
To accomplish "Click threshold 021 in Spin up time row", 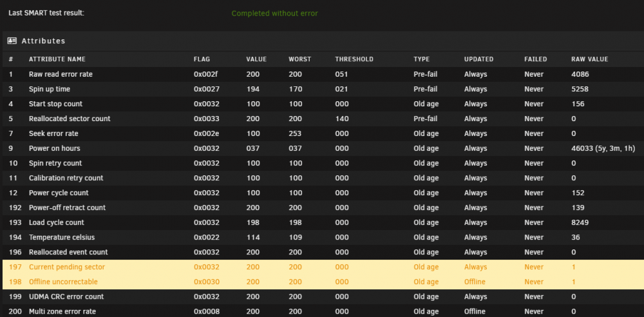I will click(342, 89).
